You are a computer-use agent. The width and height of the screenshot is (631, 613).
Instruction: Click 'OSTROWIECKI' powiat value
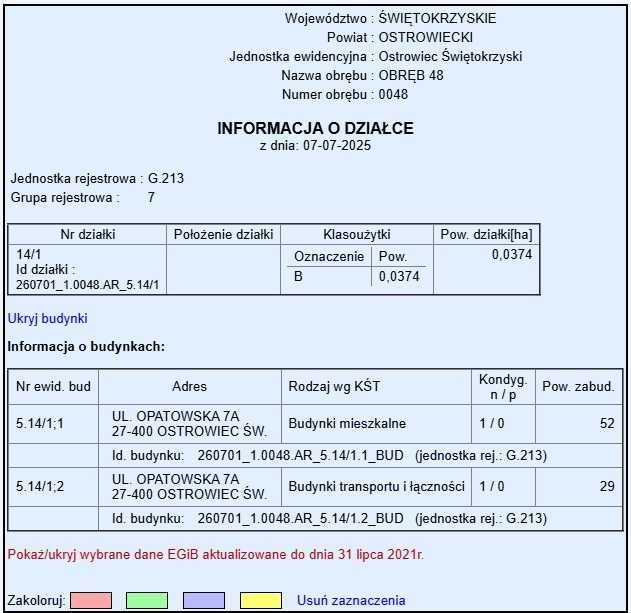point(426,37)
